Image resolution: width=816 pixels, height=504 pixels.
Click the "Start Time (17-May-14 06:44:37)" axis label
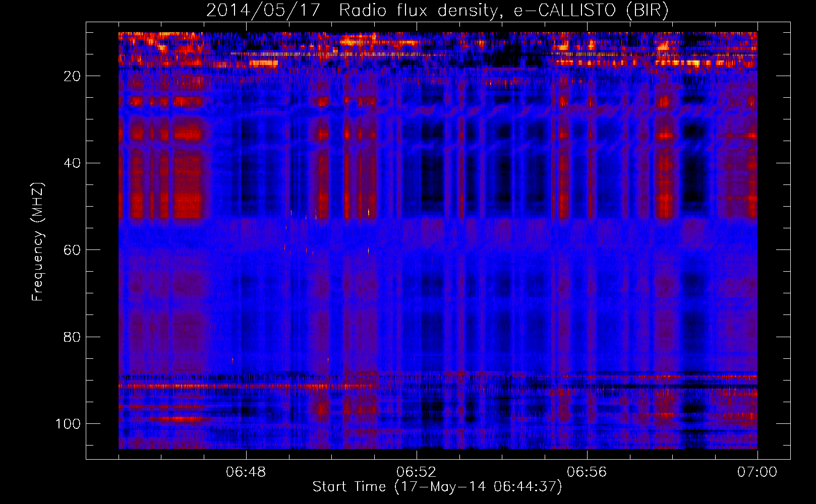(x=437, y=487)
